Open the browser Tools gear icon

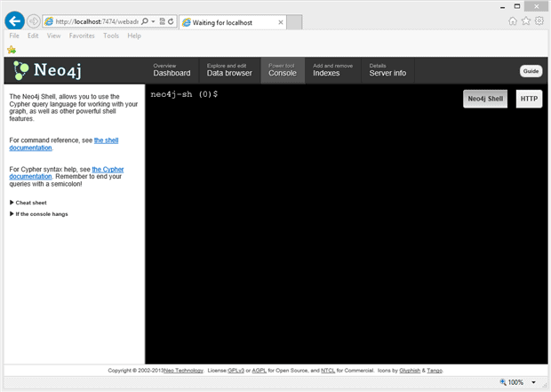(539, 21)
